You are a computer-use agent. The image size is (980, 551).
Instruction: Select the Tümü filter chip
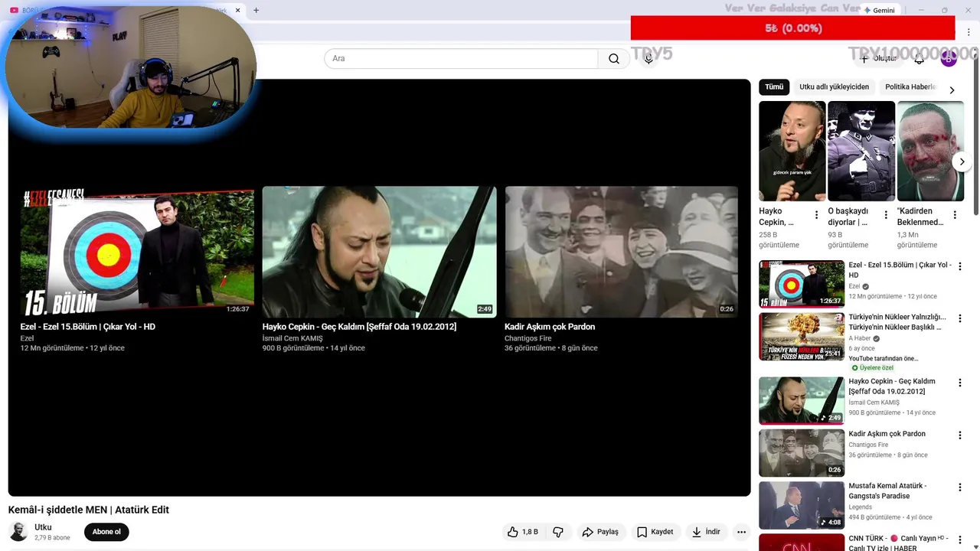pos(774,86)
